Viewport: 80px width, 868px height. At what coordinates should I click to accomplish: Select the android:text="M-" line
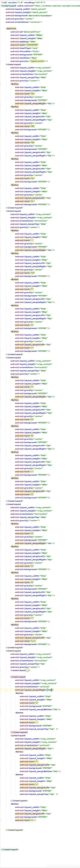pyautogui.click(x=25, y=201)
